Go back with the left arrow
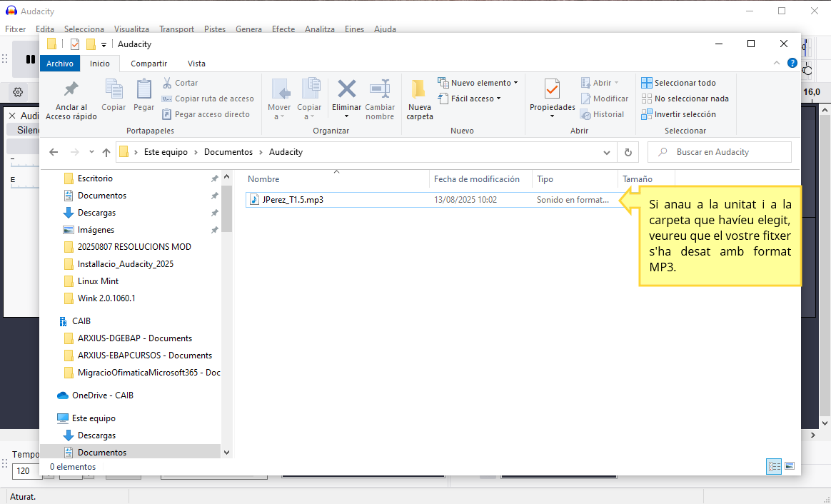This screenshot has width=831, height=504. 54,152
